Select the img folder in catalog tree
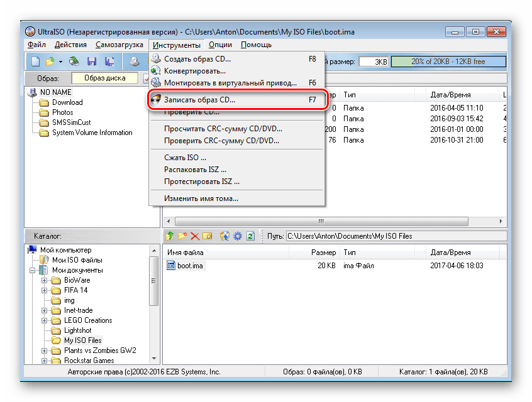 [x=69, y=300]
